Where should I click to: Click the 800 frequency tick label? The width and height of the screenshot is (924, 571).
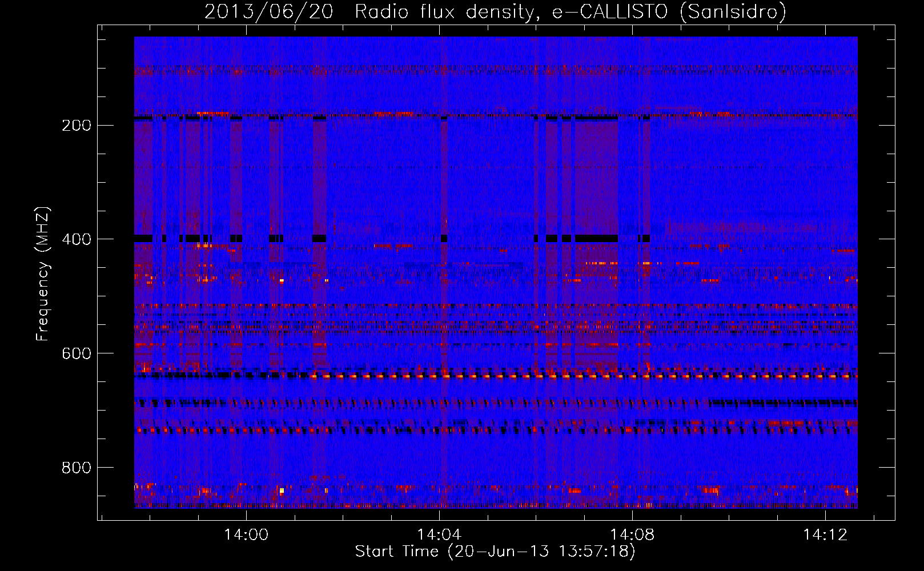77,468
